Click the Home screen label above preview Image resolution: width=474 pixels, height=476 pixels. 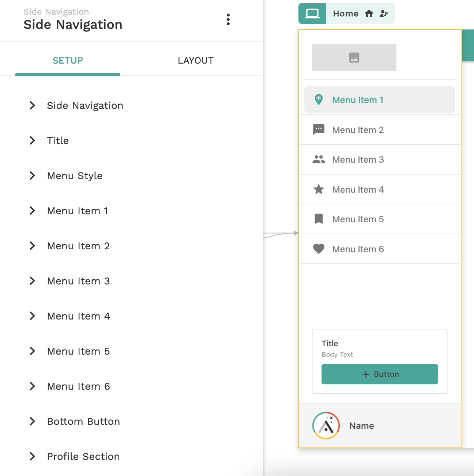click(x=346, y=14)
